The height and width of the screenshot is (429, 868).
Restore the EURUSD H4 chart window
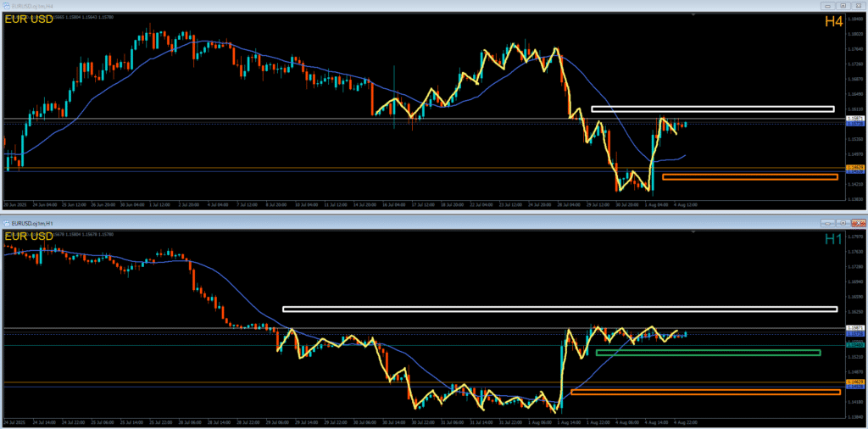tap(843, 5)
